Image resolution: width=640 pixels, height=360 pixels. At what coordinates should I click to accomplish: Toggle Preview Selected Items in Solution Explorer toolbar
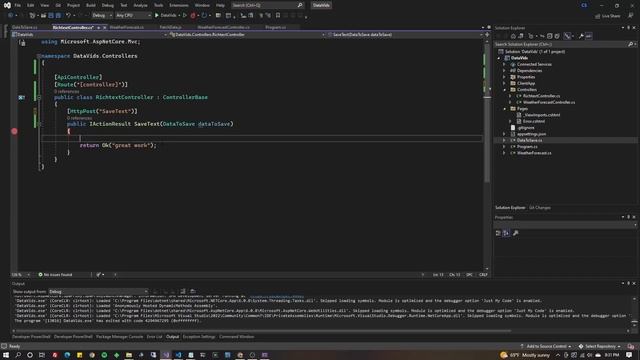click(589, 36)
